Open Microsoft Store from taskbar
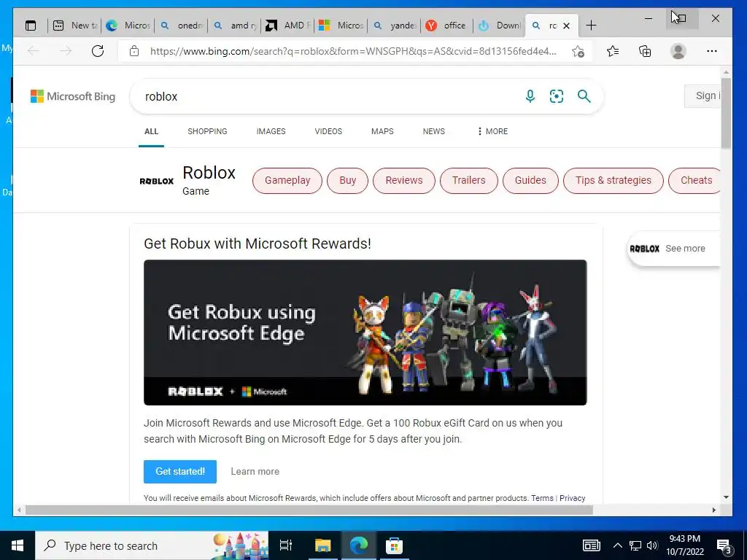Image resolution: width=747 pixels, height=560 pixels. pos(394,545)
